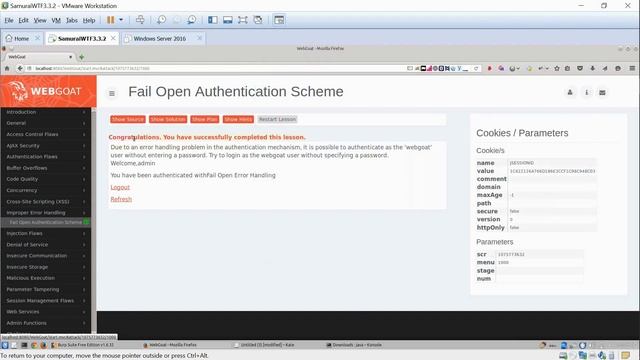Expand the AJAX Security category
Screen dimensions: 640x360
(46, 145)
